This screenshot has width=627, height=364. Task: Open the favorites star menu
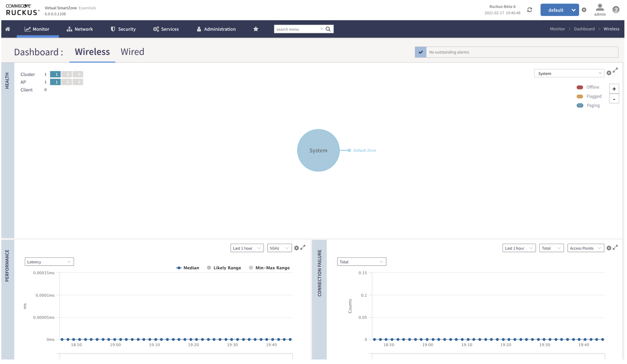click(256, 29)
